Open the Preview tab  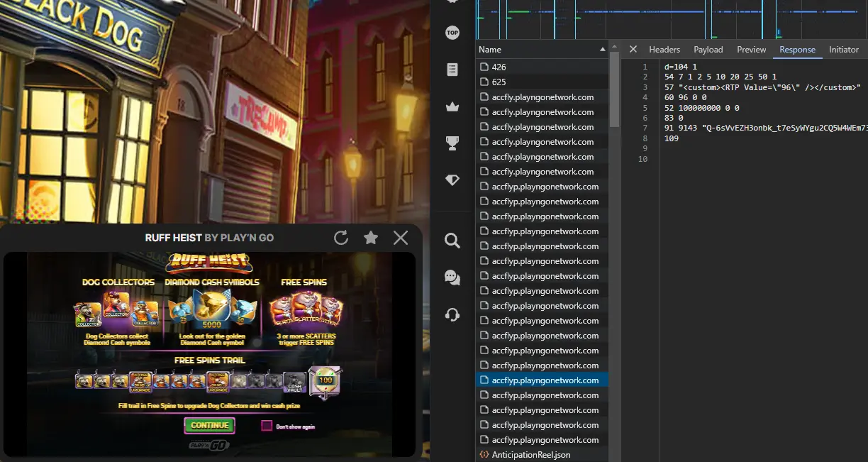click(x=752, y=50)
